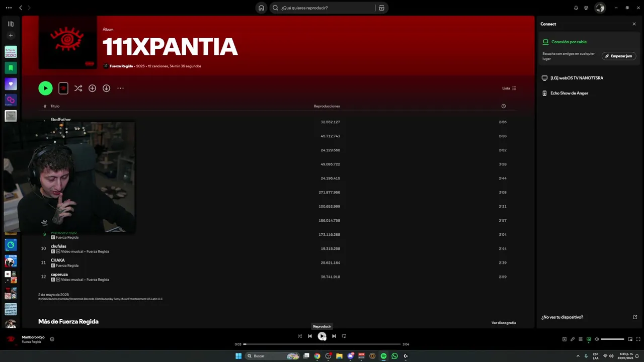644x362 pixels.
Task: Open Google Chrome from taskbar
Action: [317, 356]
